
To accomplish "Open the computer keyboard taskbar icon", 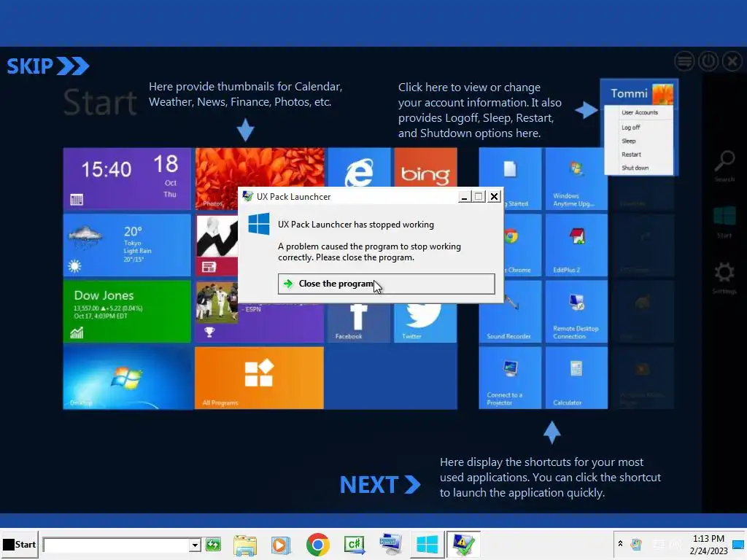I will (391, 545).
